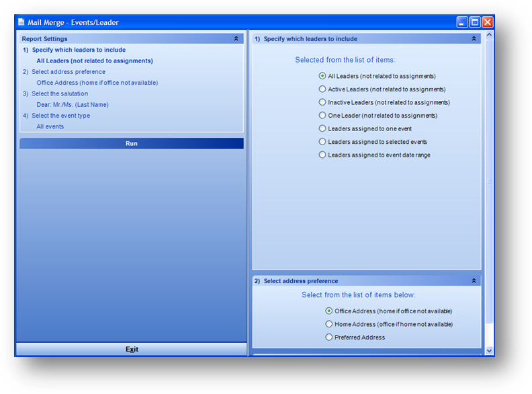The width and height of the screenshot is (532, 394).
Task: Click 'All events' summary text
Action: [x=50, y=126]
